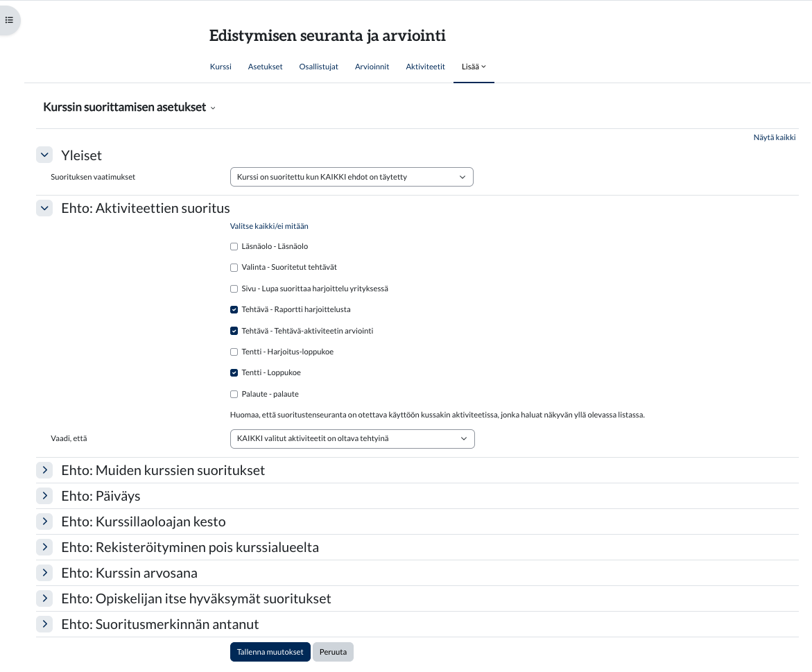Screen dimensions: 812x672
Task: Expand Ehto: Kurssillaoloajan kesto chevron icon
Action: 44,522
